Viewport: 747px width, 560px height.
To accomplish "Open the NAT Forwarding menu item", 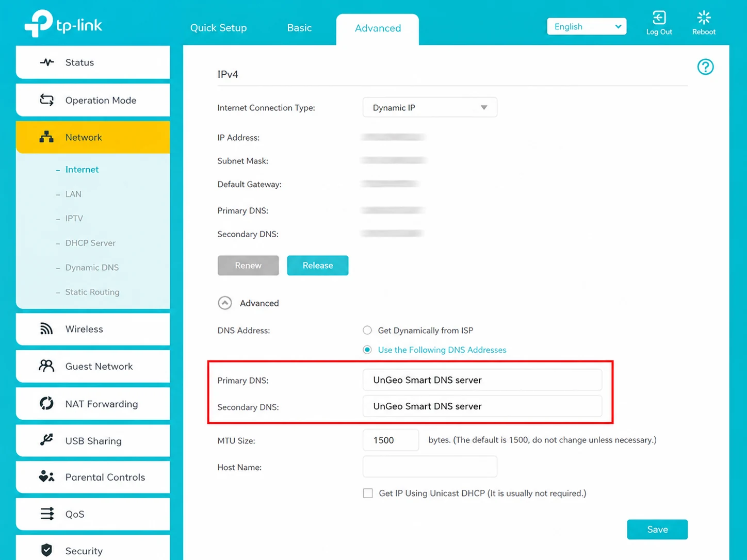I will point(93,404).
